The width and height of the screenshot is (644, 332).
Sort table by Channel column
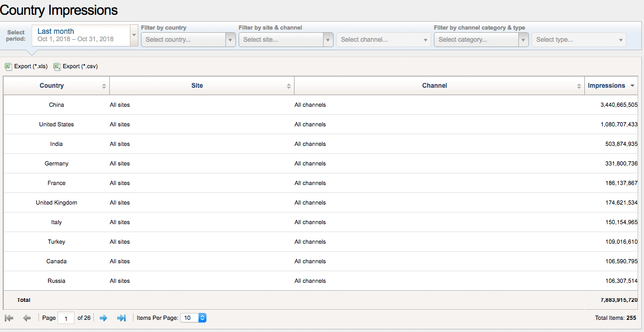434,86
